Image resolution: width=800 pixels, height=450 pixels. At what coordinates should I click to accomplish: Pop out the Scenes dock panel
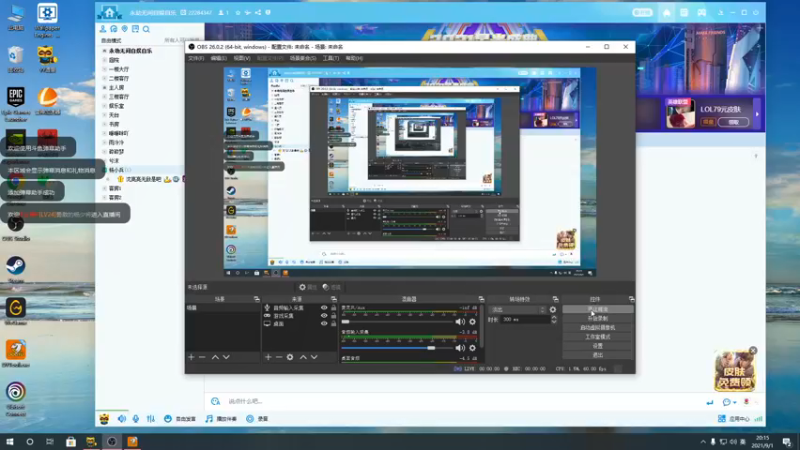(x=257, y=299)
